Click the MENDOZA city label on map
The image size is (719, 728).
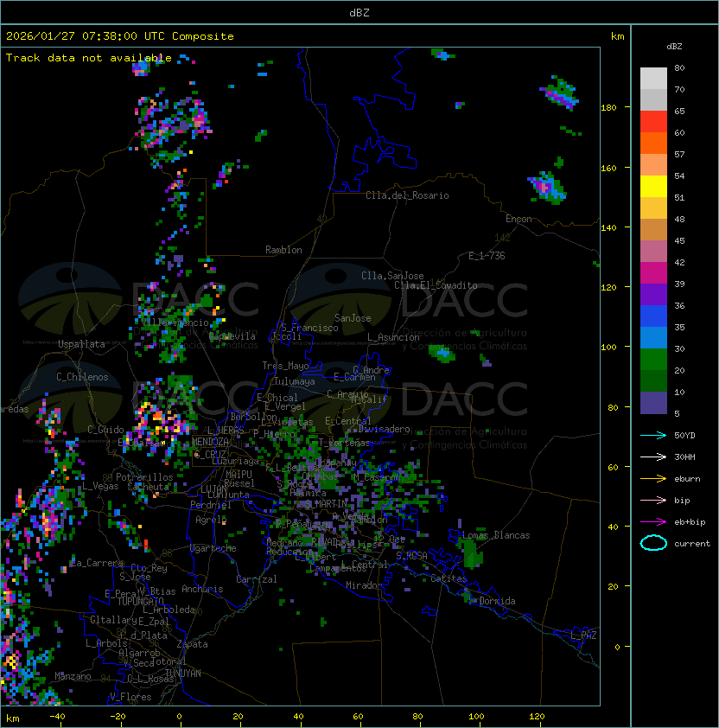[212, 442]
